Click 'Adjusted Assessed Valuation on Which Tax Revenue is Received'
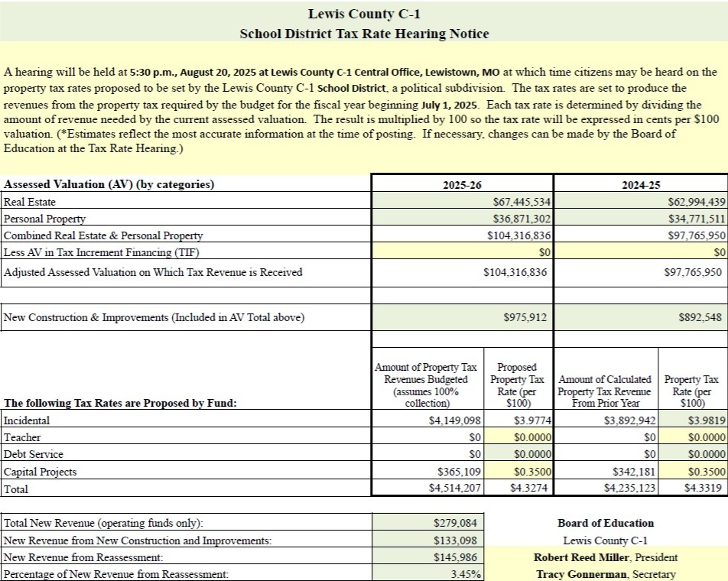The width and height of the screenshot is (728, 581). (x=153, y=272)
